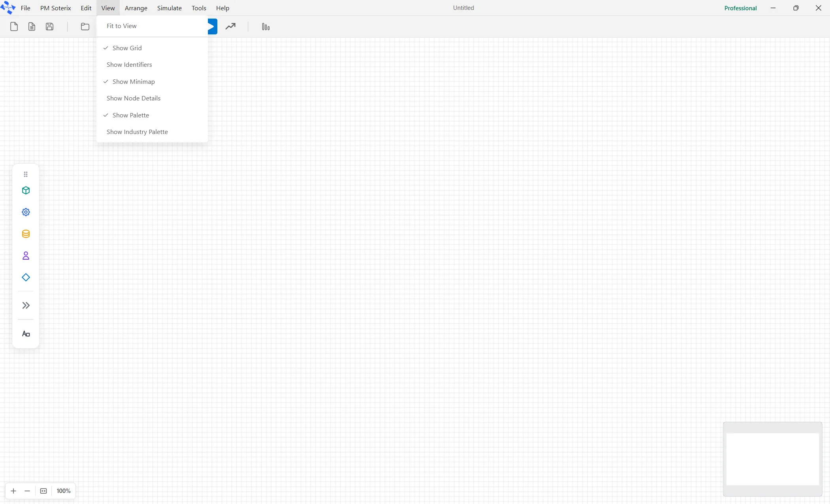Click the minimap viewport thumbnail
This screenshot has width=830, height=504.
click(772, 459)
